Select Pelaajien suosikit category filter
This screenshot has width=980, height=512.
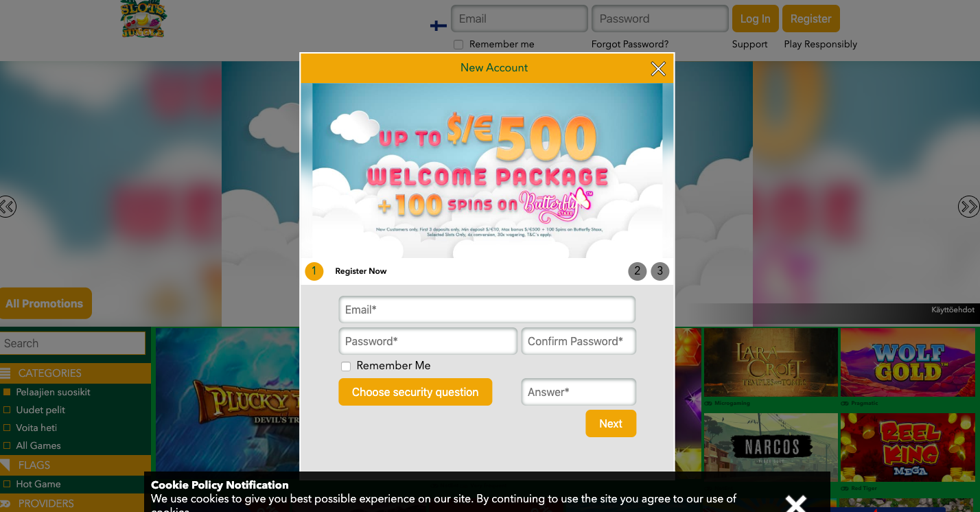[x=53, y=392]
